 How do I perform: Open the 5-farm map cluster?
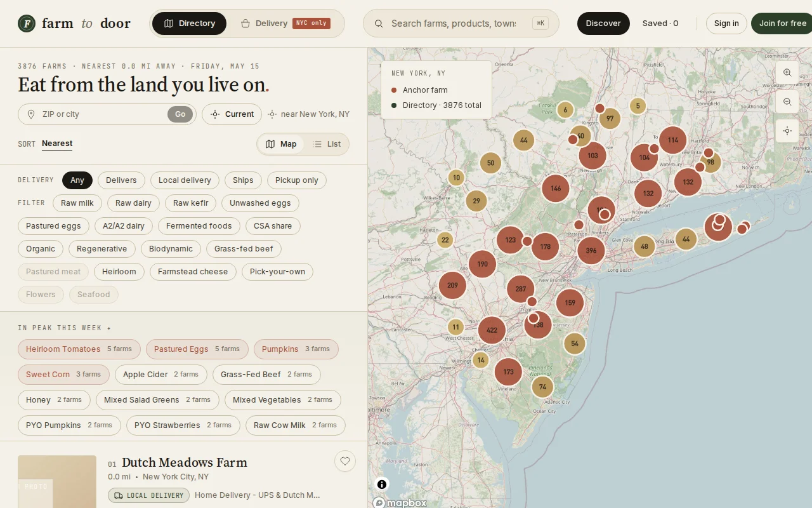click(x=638, y=106)
